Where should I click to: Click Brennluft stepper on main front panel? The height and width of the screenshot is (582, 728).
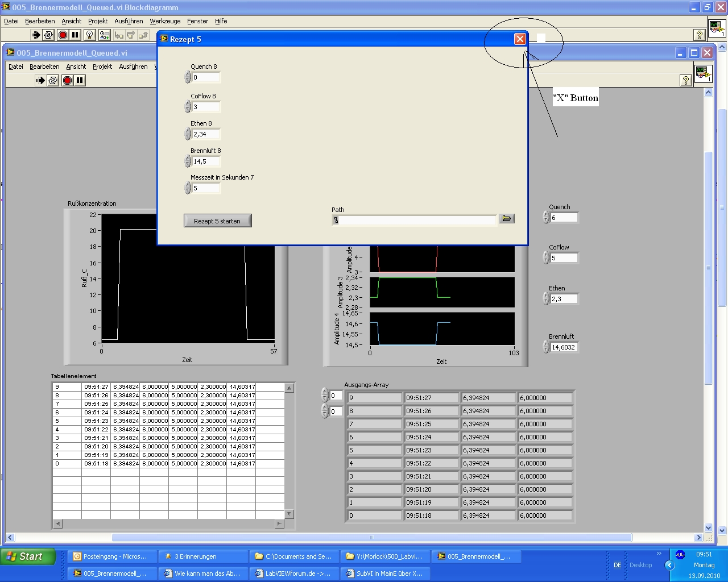[x=546, y=347]
